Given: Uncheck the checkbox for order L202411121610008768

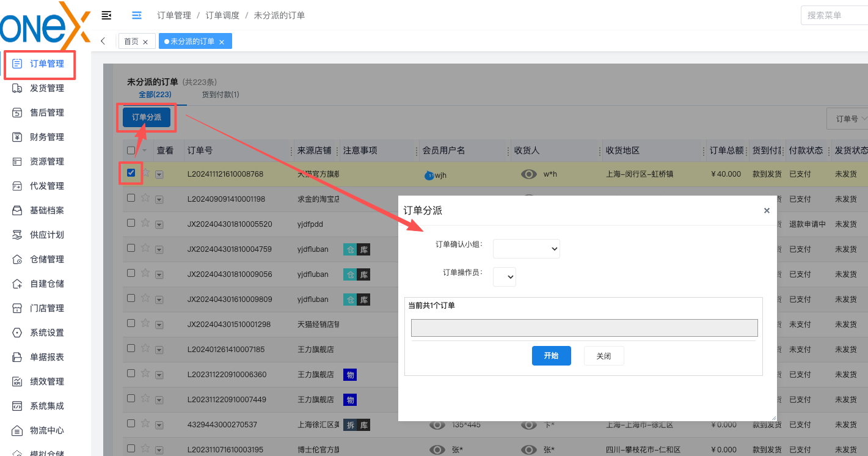Looking at the screenshot, I should tap(131, 173).
